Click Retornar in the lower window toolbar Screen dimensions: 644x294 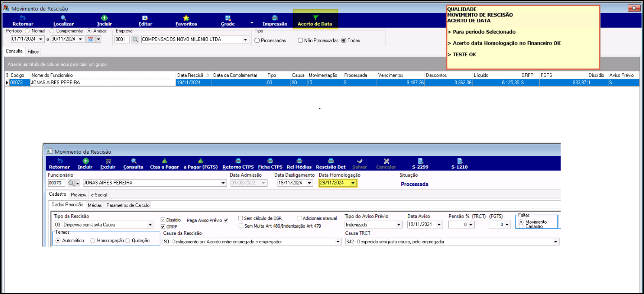click(59, 164)
